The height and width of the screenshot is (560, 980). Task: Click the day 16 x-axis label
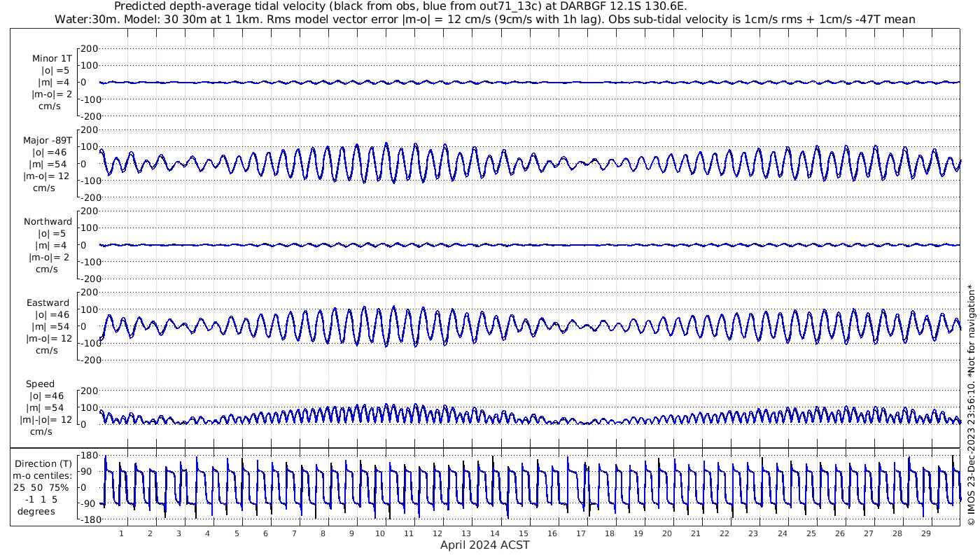click(x=552, y=533)
